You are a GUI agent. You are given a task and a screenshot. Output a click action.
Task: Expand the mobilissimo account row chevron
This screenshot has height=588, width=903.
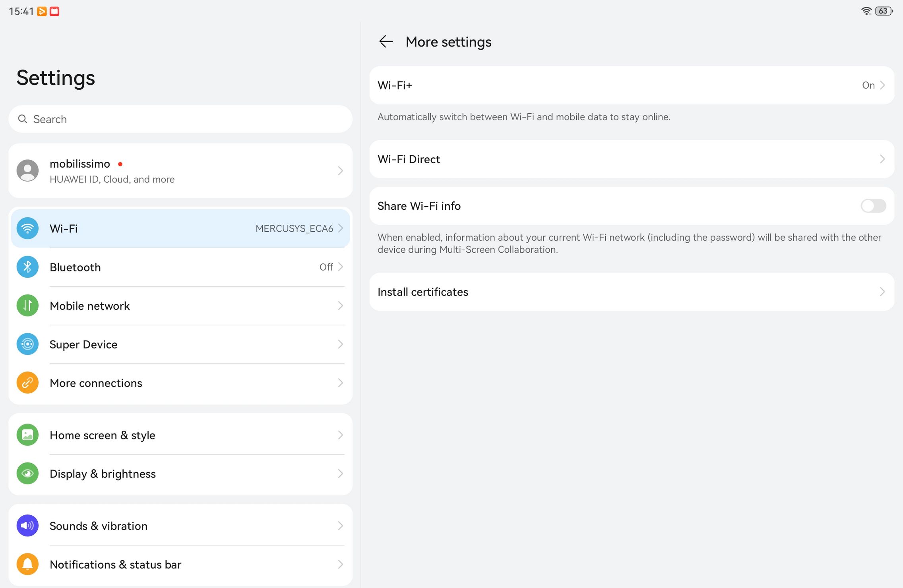[x=340, y=171]
